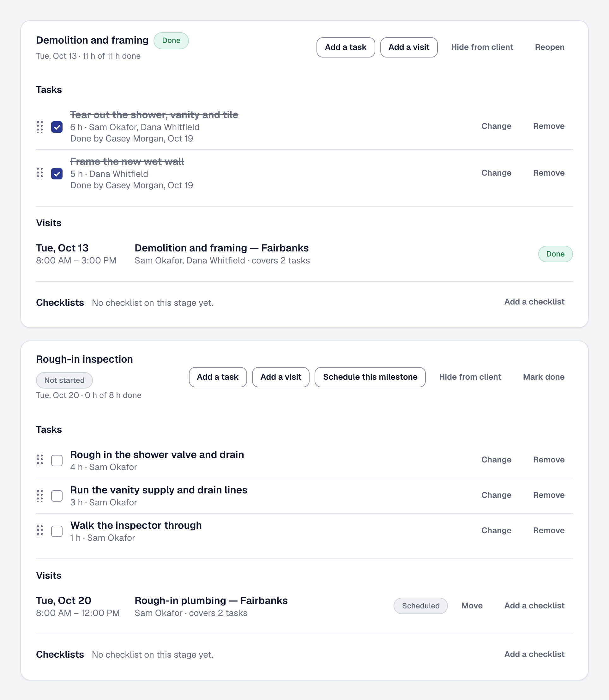Viewport: 609px width, 700px height.
Task: Remove the Walk the inspector through task
Action: click(548, 530)
